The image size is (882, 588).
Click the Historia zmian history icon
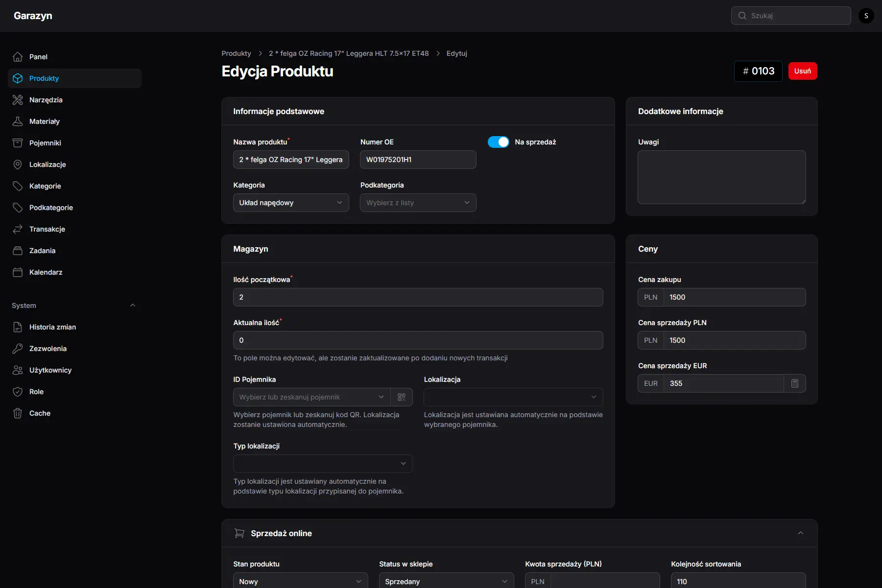pos(18,327)
